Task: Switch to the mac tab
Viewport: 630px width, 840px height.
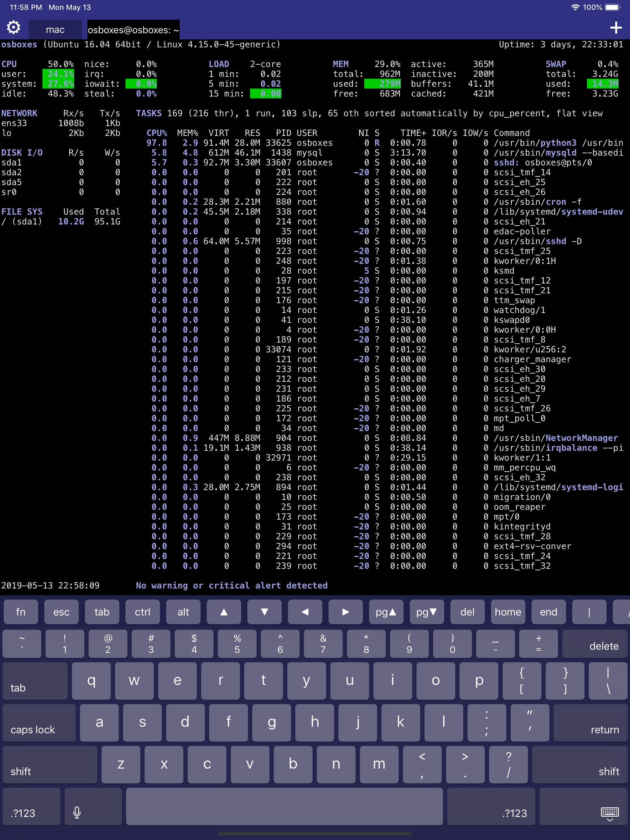Action: coord(55,29)
